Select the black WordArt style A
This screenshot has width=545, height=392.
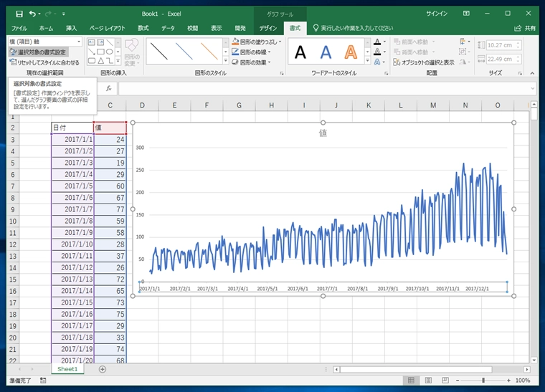coord(300,52)
